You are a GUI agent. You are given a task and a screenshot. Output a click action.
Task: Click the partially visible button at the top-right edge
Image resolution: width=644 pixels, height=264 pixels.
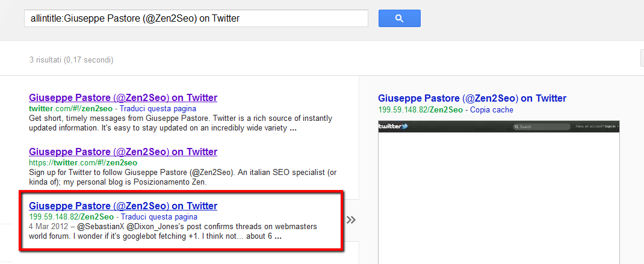coord(642,58)
